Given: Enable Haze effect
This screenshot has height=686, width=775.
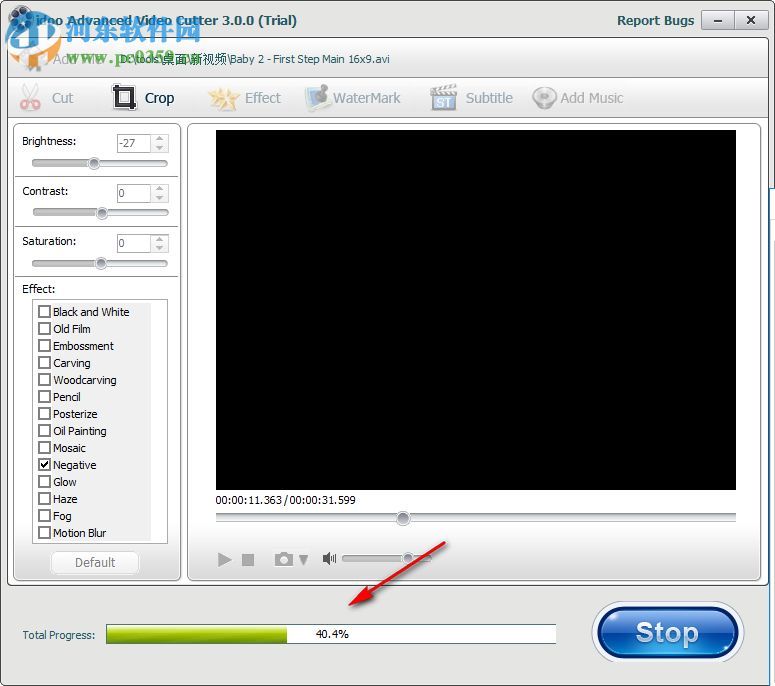Looking at the screenshot, I should (x=44, y=499).
